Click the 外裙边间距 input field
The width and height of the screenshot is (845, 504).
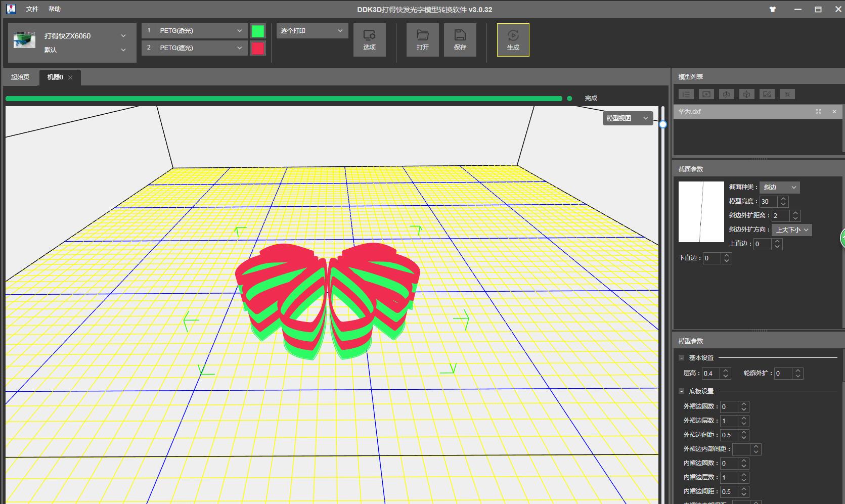pos(729,435)
